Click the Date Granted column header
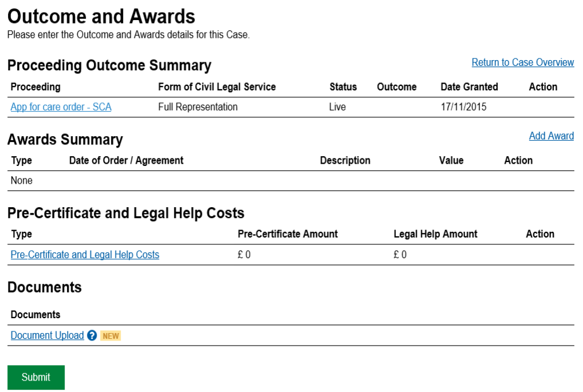 pyautogui.click(x=469, y=87)
